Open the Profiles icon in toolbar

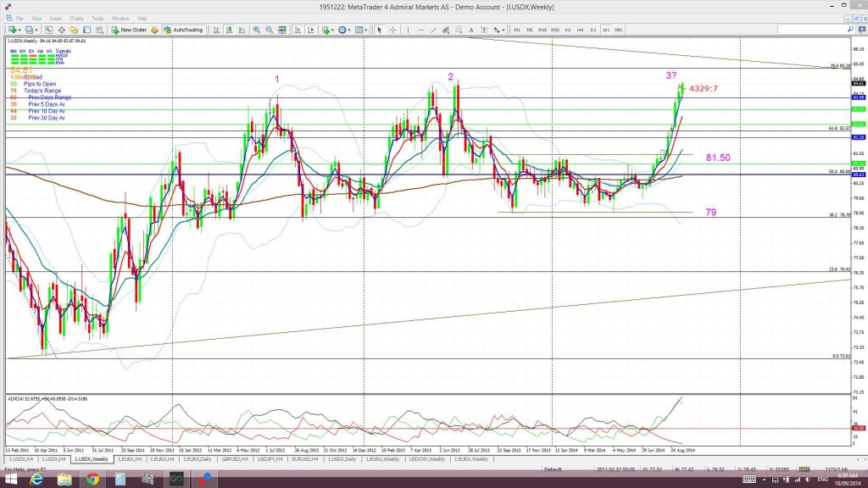[x=29, y=30]
